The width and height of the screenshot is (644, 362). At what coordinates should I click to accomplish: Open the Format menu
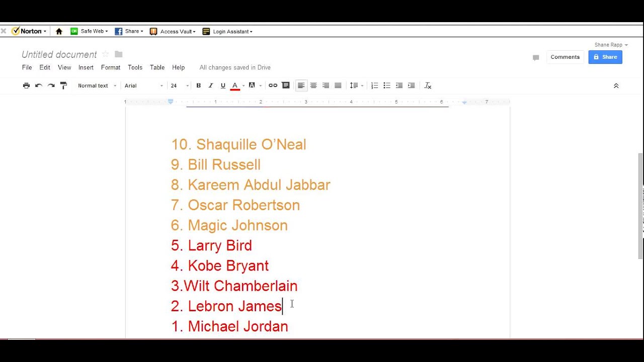coord(111,67)
